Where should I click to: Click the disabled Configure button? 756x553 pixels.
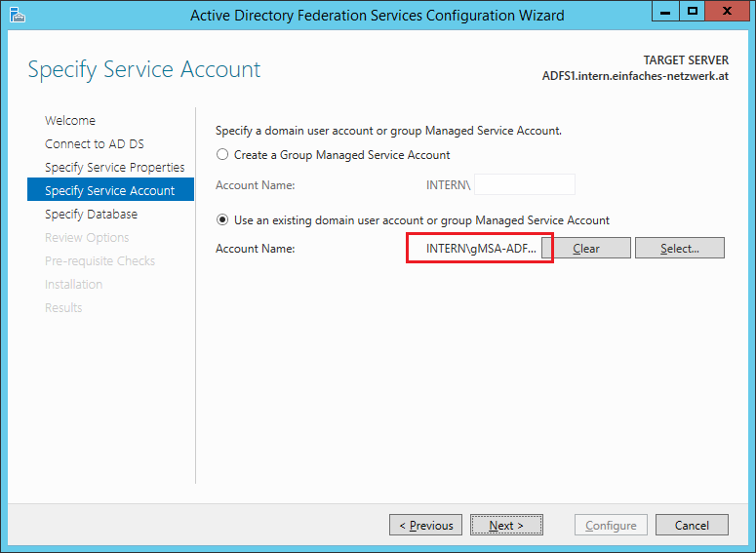coord(611,525)
